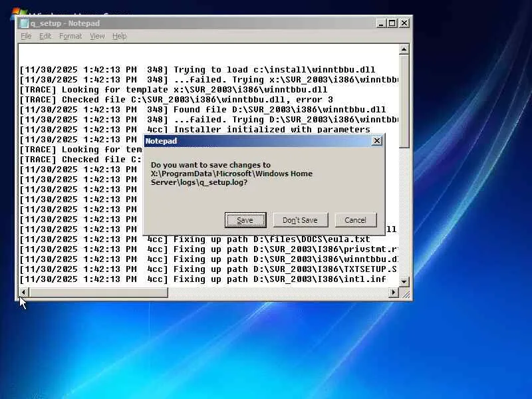Click the horizontal scrollbar thumb
The height and width of the screenshot is (399, 532).
point(98,292)
